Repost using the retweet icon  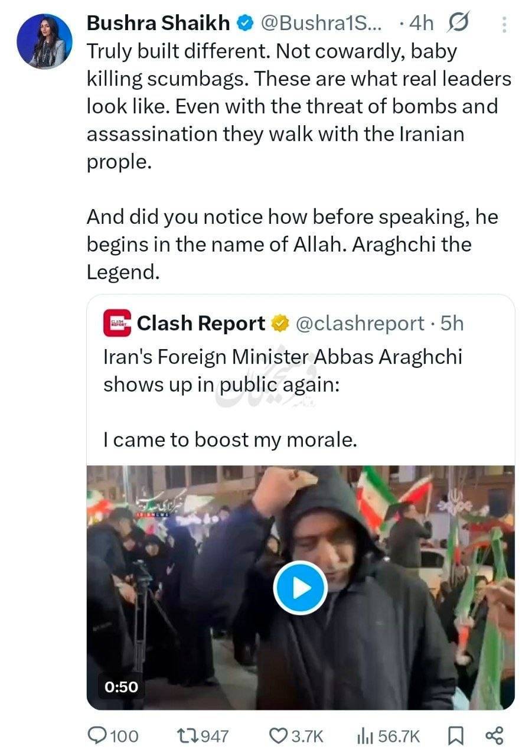point(187,735)
